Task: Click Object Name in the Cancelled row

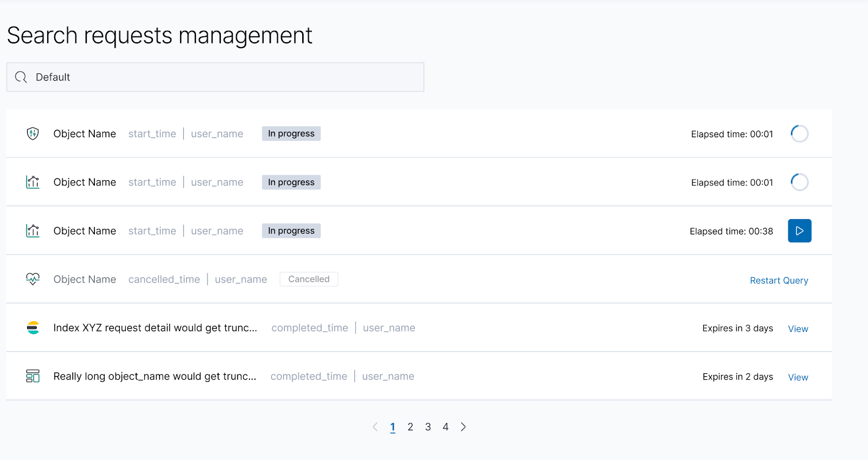Action: point(85,279)
